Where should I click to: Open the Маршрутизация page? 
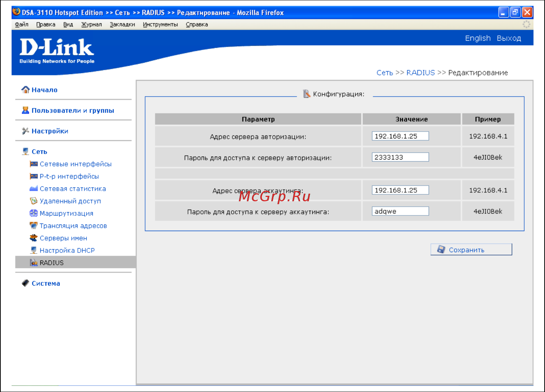click(66, 214)
